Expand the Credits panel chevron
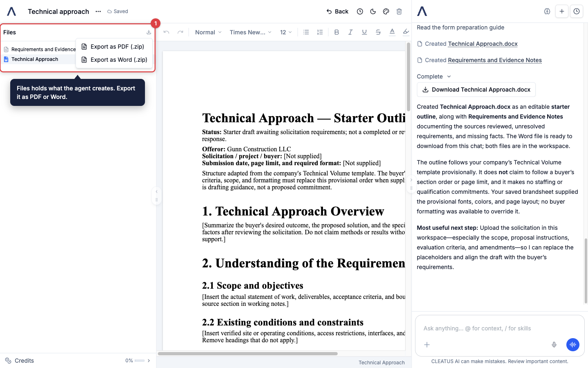This screenshot has width=588, height=368. pyautogui.click(x=149, y=361)
